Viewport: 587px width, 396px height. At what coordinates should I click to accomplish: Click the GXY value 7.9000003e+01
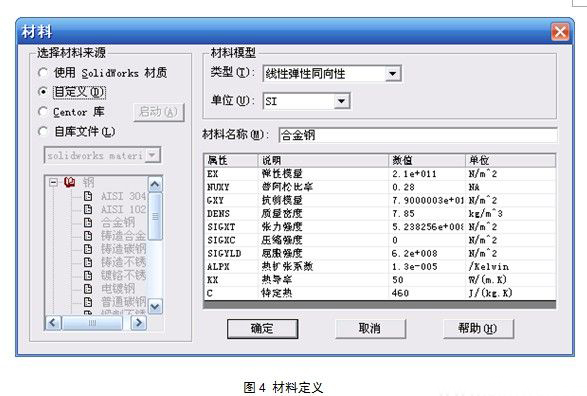[428, 201]
